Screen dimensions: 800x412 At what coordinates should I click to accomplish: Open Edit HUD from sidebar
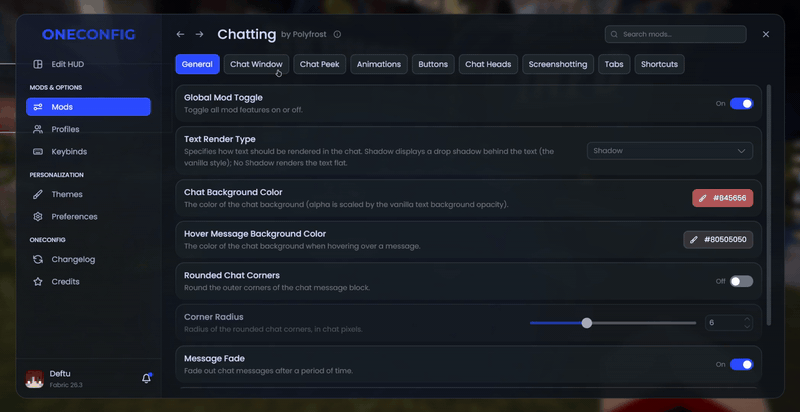click(x=88, y=64)
